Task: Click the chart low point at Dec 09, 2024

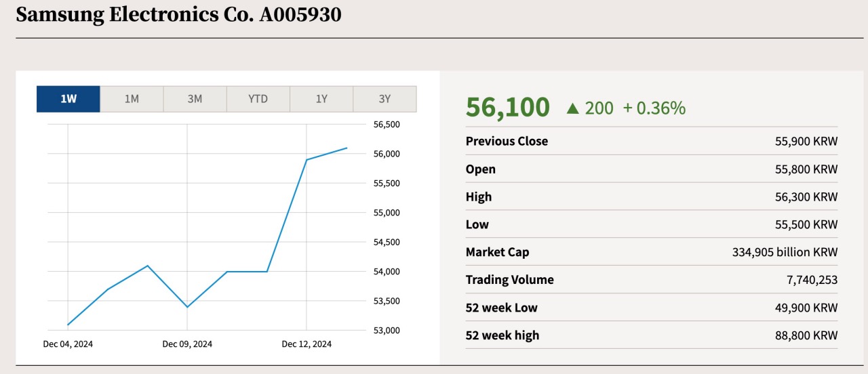Action: point(187,307)
